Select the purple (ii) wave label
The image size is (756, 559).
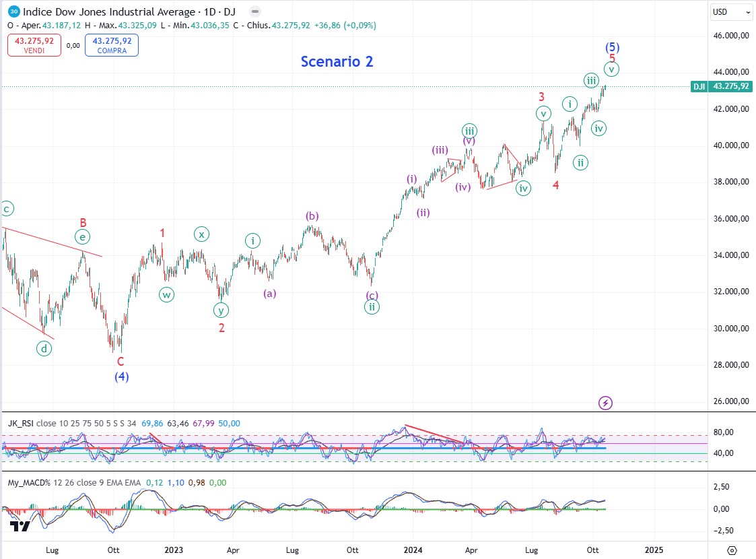click(423, 213)
